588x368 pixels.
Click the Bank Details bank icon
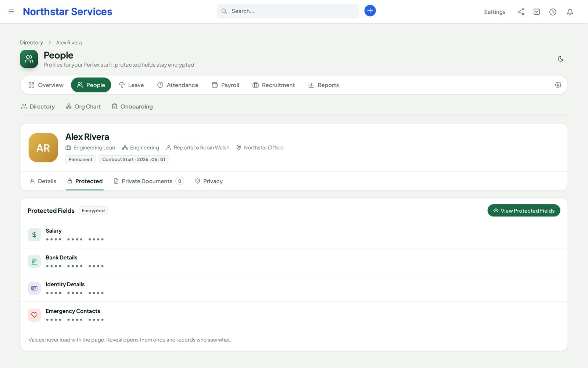[34, 262]
